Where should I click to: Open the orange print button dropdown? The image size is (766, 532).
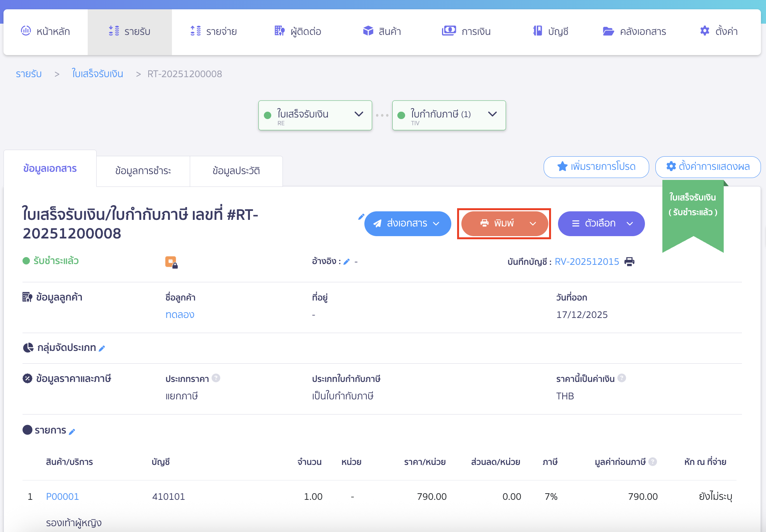click(533, 224)
